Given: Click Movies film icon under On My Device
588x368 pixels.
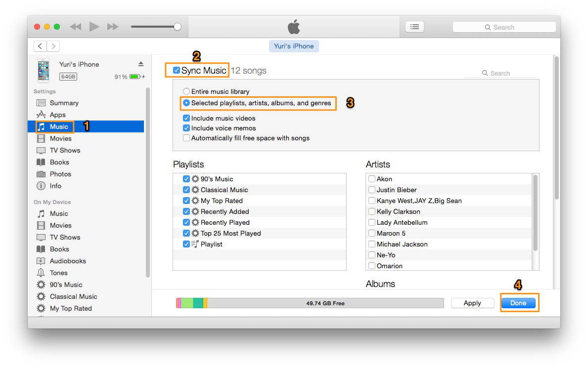Looking at the screenshot, I should point(41,226).
